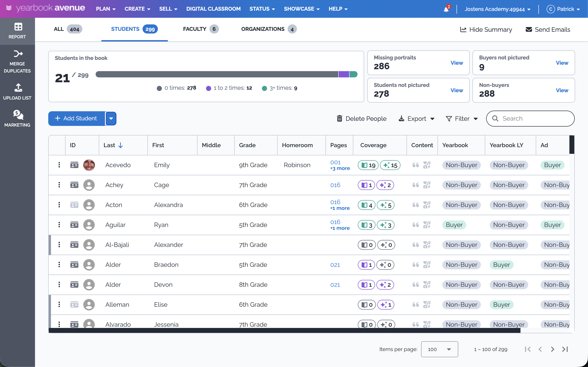
Task: Open the PLAN menu
Action: coord(106,9)
